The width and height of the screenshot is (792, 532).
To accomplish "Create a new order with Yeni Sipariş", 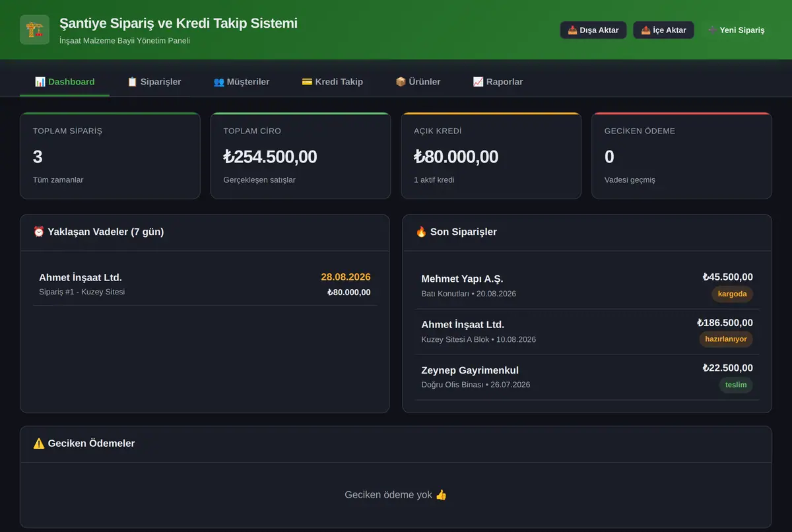I will 736,30.
